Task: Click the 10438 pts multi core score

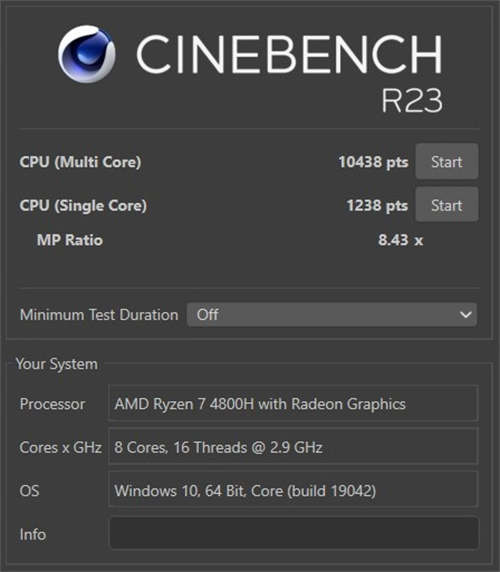Action: click(x=373, y=162)
